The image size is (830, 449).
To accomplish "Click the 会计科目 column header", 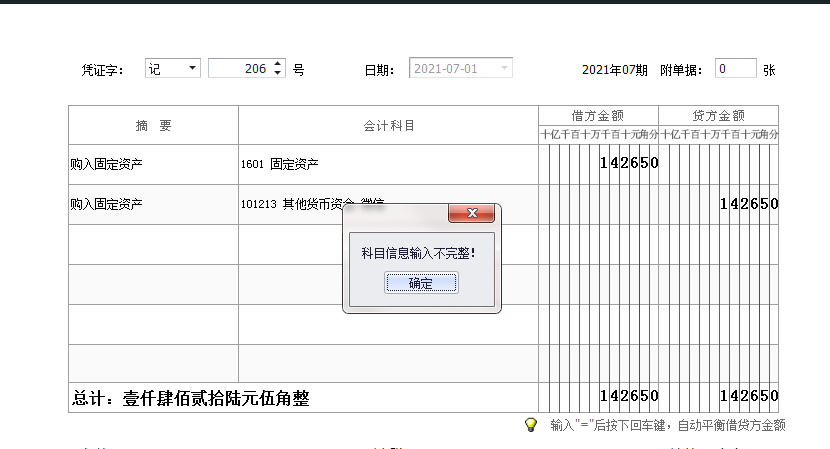I will 388,125.
